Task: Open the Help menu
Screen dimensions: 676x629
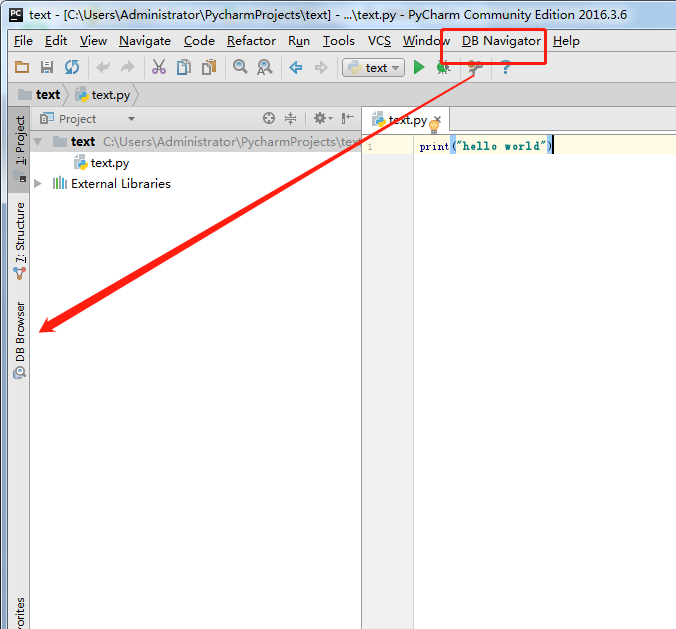Action: [566, 41]
